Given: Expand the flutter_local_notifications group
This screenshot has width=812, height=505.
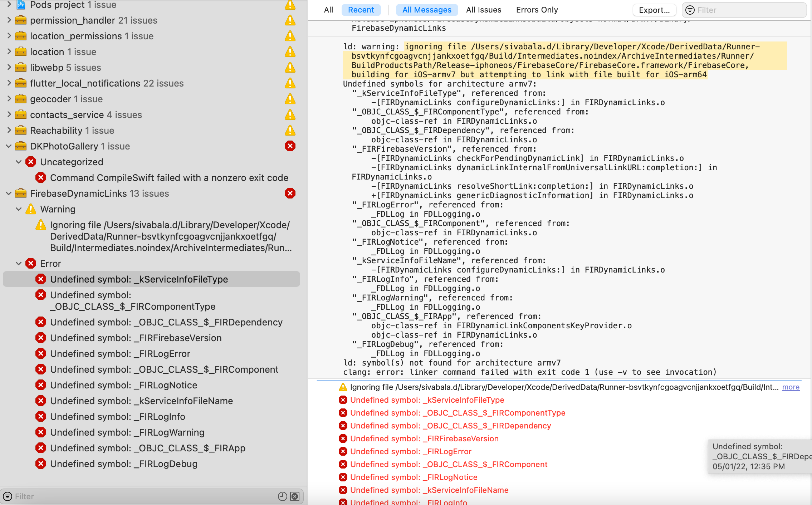Looking at the screenshot, I should click(x=9, y=83).
